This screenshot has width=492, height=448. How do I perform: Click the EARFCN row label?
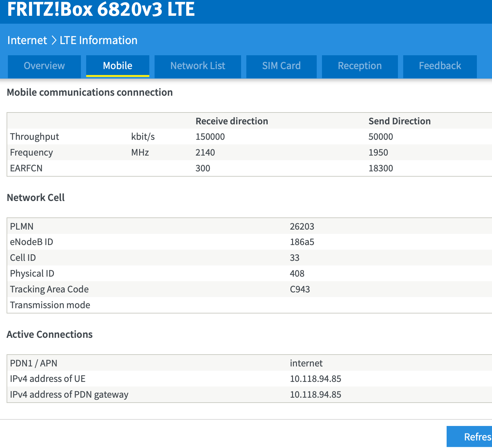(26, 168)
